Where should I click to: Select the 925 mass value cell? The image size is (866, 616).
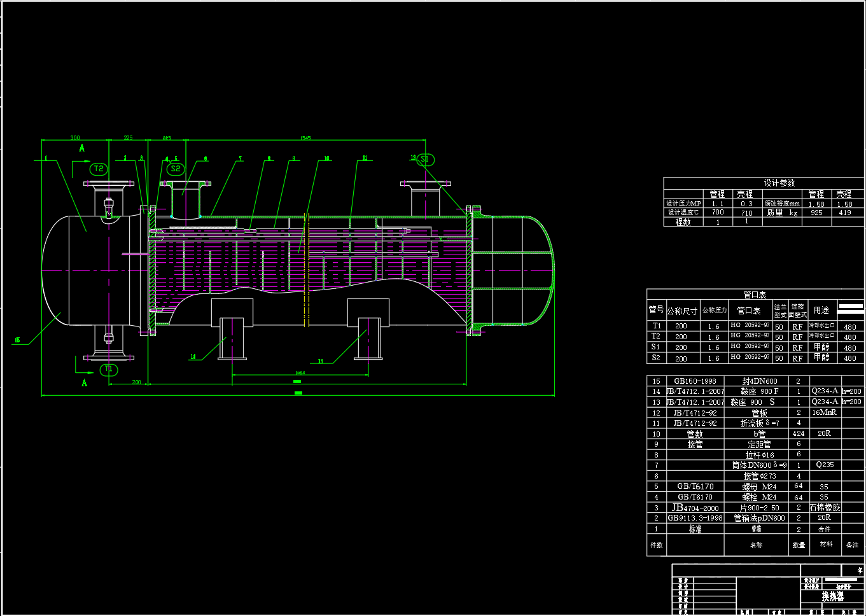pyautogui.click(x=816, y=213)
